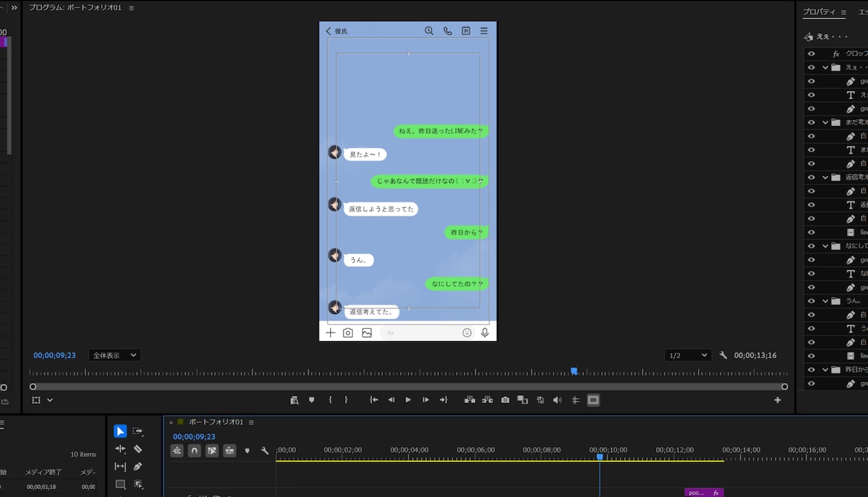The image size is (868, 497).
Task: Collapse the 昨日から group chevron
Action: pos(825,370)
